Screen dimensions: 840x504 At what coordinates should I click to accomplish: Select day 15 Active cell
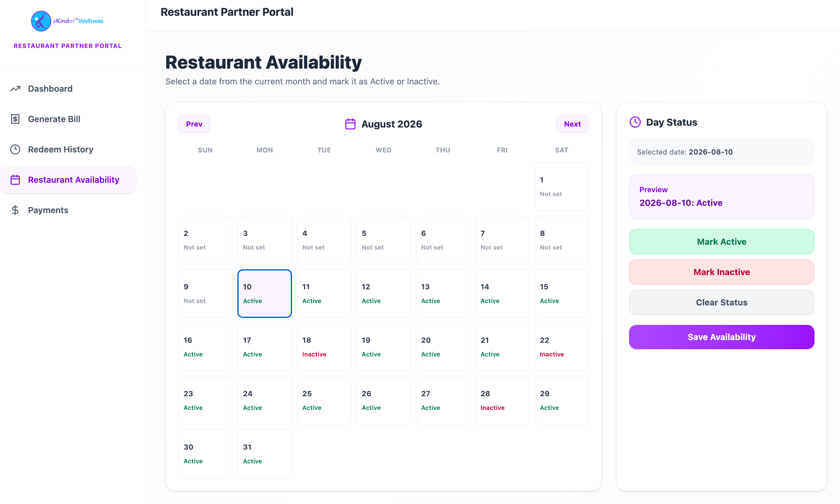coord(562,293)
